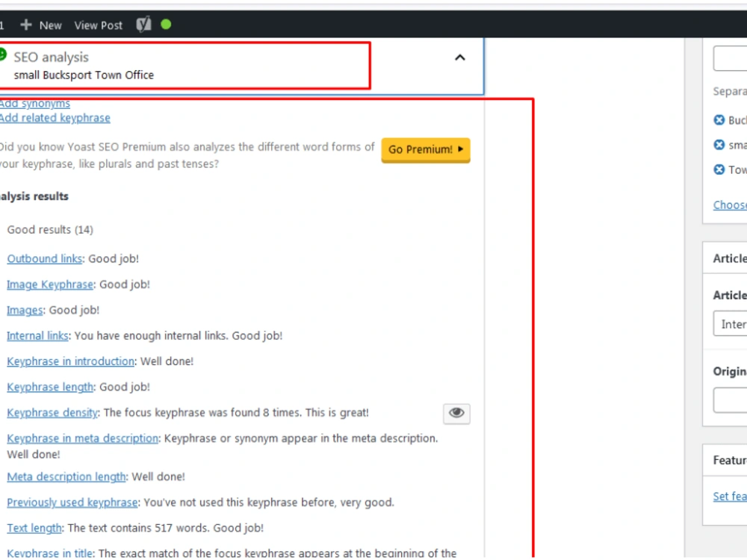This screenshot has width=747, height=560.
Task: Click the SEO analysis heading
Action: tap(51, 57)
